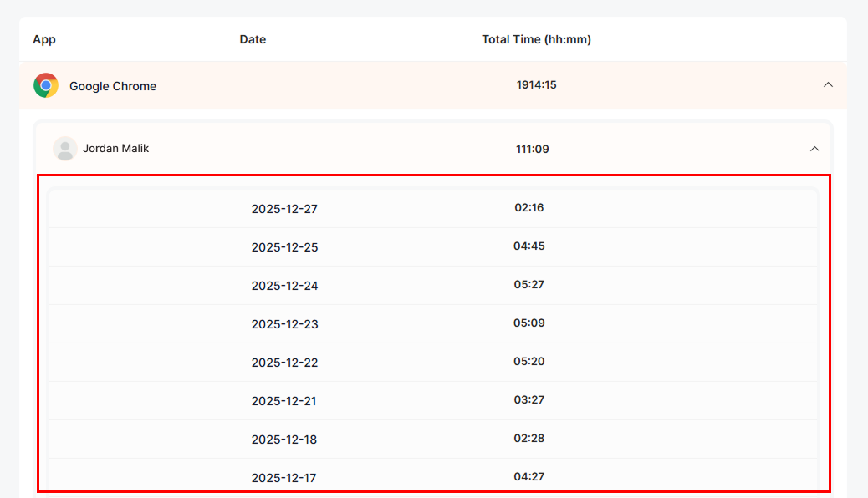
Task: Click Jordan Malik's total time 111:09
Action: [x=532, y=150]
